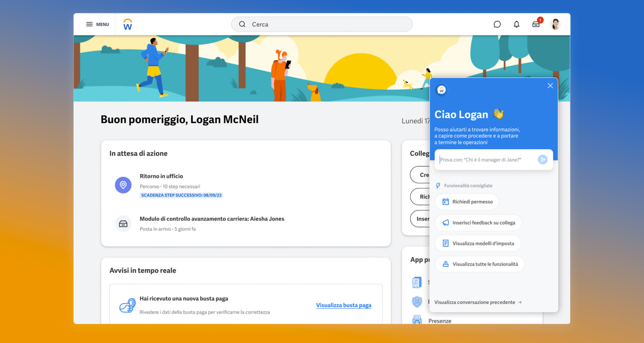The height and width of the screenshot is (343, 644).
Task: Click the Presenze app icon
Action: (x=417, y=320)
